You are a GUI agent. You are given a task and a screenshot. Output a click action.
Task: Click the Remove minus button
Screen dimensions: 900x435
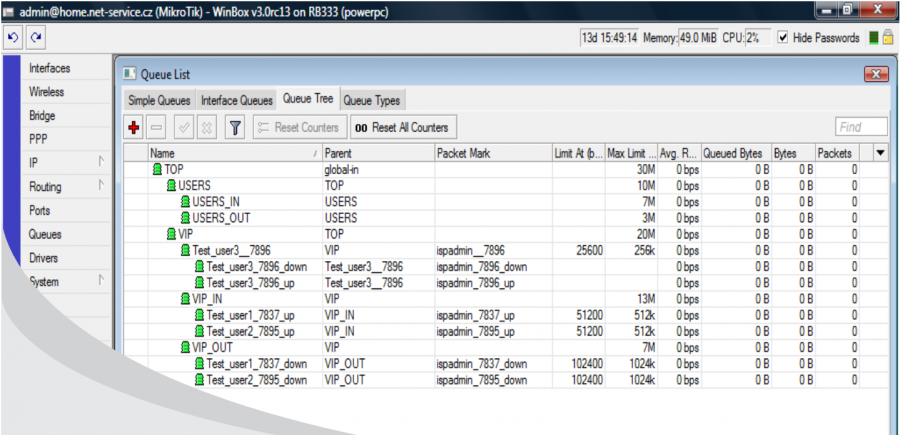coord(156,127)
